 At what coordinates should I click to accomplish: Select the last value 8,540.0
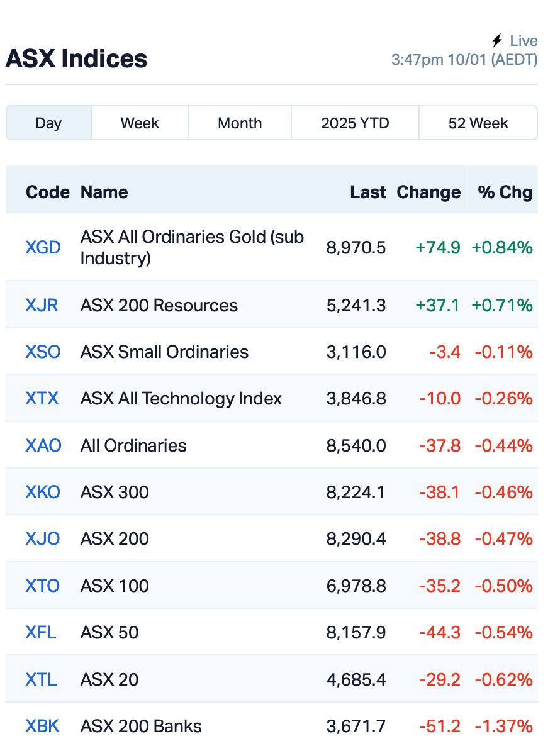(356, 445)
